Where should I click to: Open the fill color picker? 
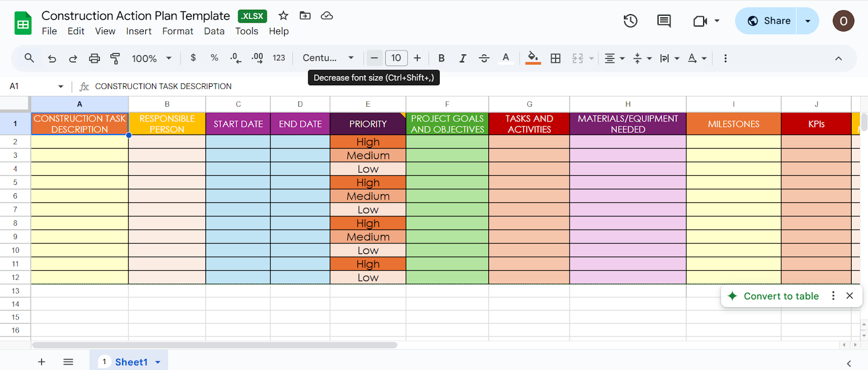(x=533, y=58)
